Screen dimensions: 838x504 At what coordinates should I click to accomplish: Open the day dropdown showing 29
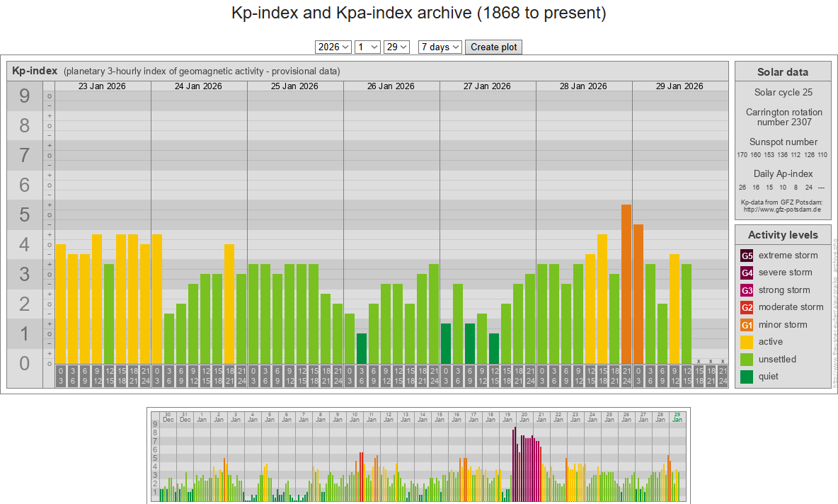coord(396,47)
